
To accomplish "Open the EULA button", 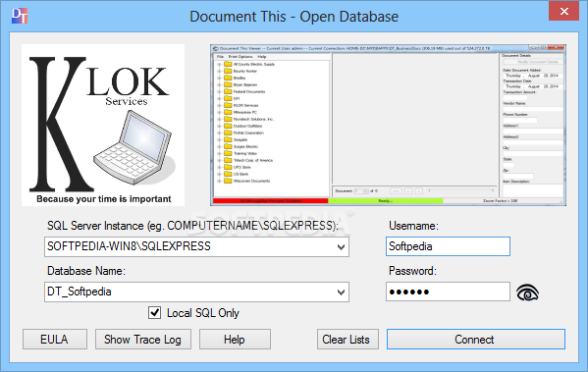I will [x=55, y=340].
